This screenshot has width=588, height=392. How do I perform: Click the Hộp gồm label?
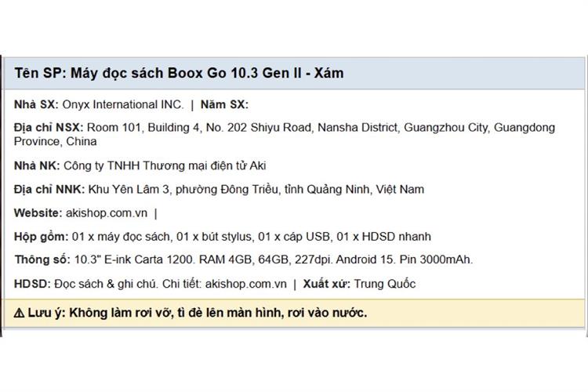pyautogui.click(x=42, y=236)
